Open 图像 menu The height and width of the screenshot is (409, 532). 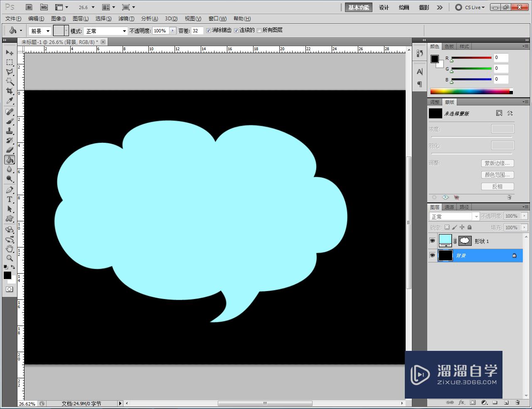tap(59, 19)
